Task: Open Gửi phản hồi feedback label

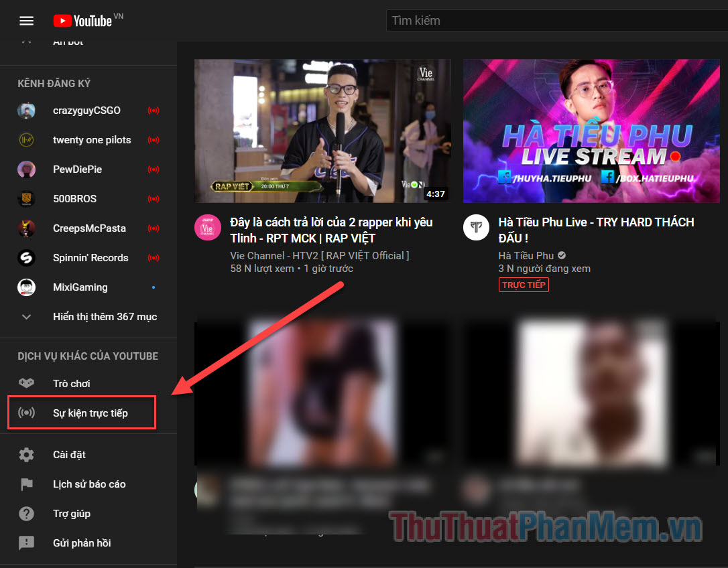Action: click(82, 543)
